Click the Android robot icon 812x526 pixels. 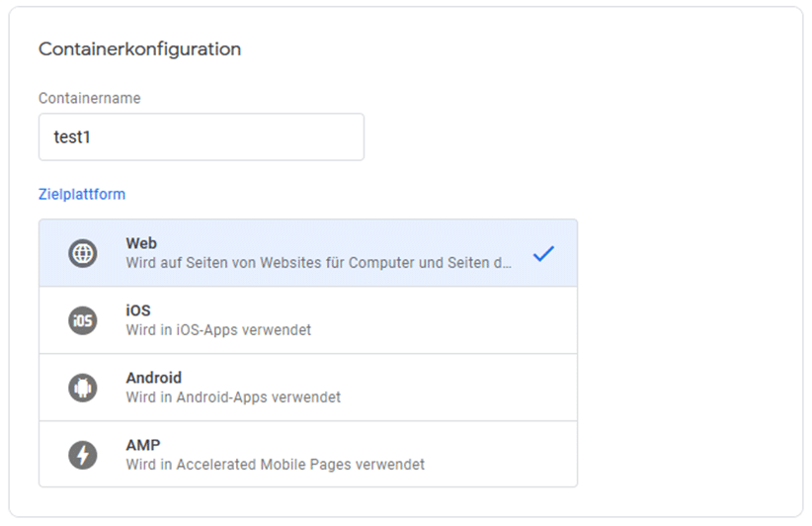(x=83, y=388)
